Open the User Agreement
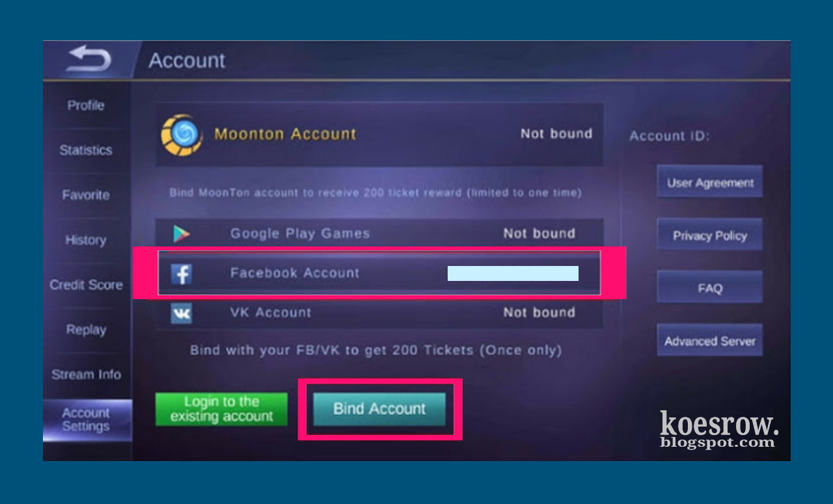833x504 pixels. pos(709,183)
